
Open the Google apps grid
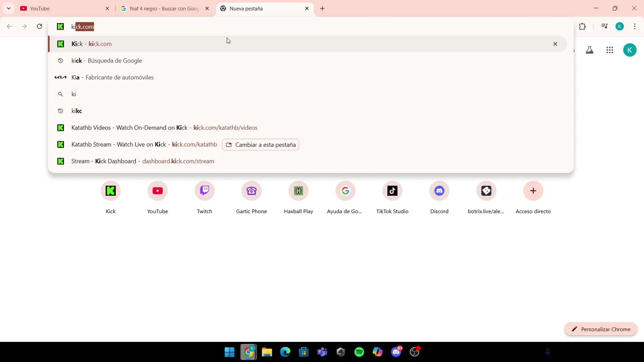(610, 50)
